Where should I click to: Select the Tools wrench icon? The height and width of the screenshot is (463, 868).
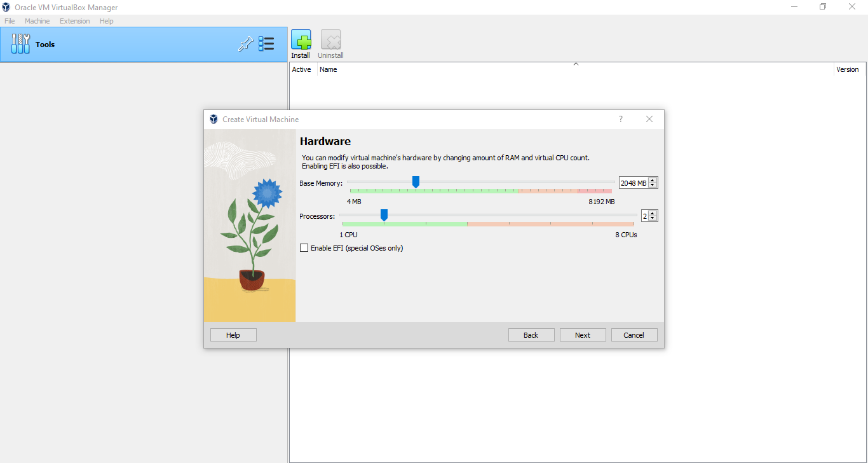click(x=20, y=44)
